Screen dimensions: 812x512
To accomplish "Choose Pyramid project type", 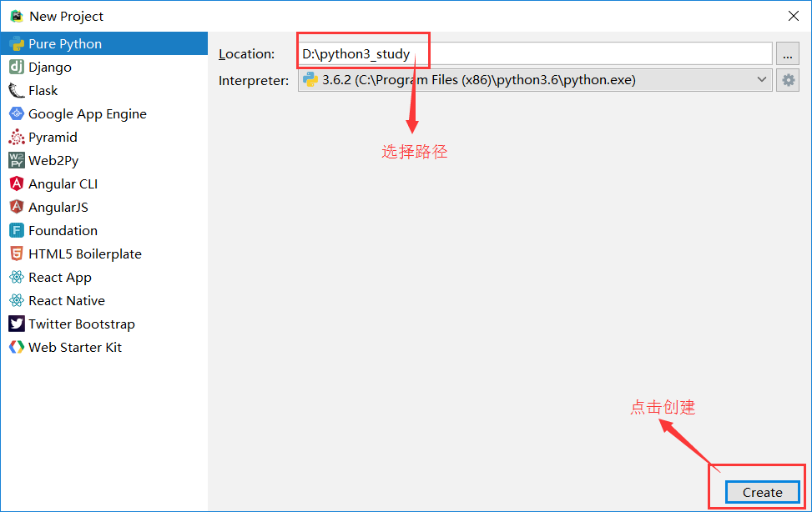I will click(104, 137).
